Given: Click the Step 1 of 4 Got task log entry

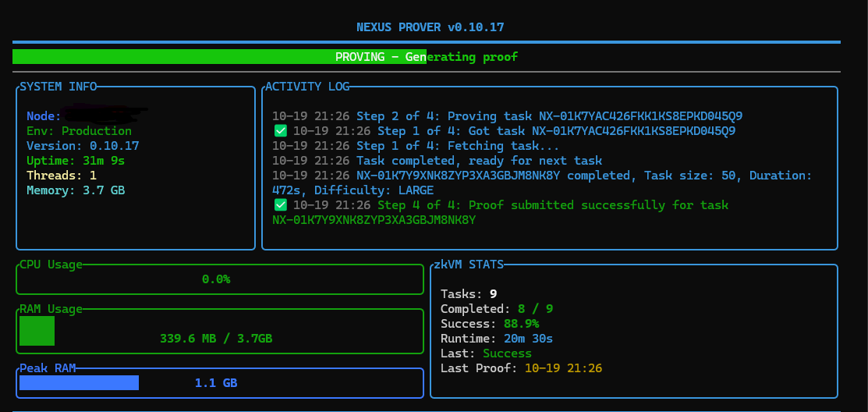Looking at the screenshot, I should tap(514, 131).
